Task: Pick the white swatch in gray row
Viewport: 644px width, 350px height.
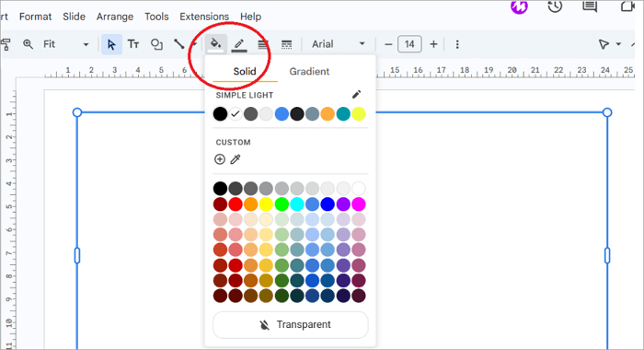Action: click(x=359, y=189)
